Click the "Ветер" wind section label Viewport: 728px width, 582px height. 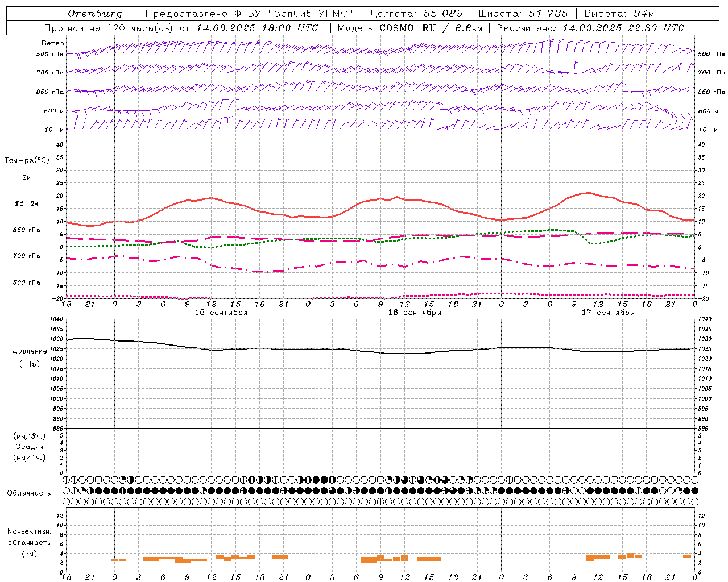pos(53,43)
